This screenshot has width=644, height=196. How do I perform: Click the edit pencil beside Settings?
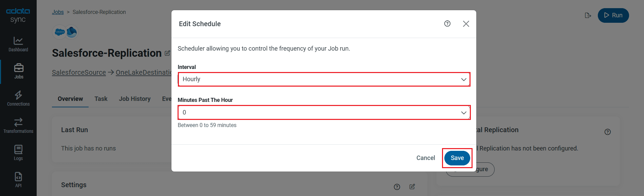[x=412, y=186]
